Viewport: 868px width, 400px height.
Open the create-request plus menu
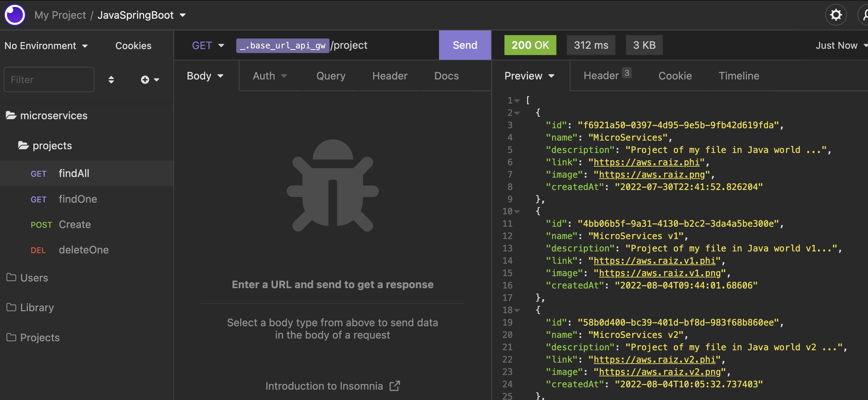click(x=149, y=79)
